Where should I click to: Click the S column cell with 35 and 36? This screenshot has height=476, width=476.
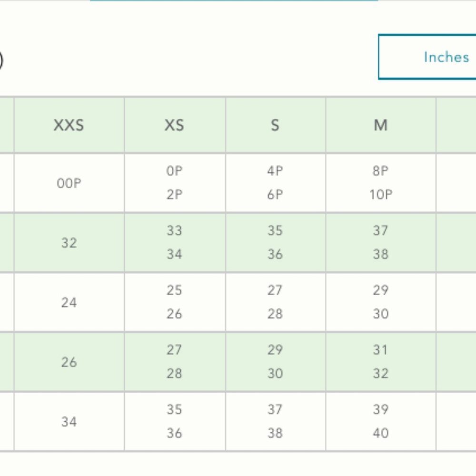click(x=275, y=242)
